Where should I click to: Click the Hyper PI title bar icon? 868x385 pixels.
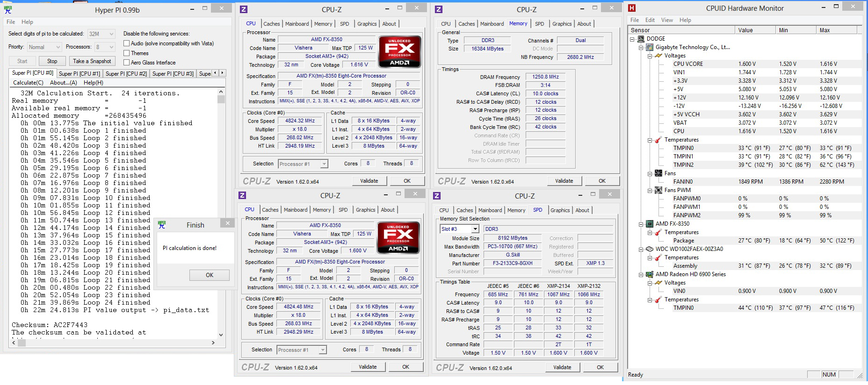[x=8, y=9]
